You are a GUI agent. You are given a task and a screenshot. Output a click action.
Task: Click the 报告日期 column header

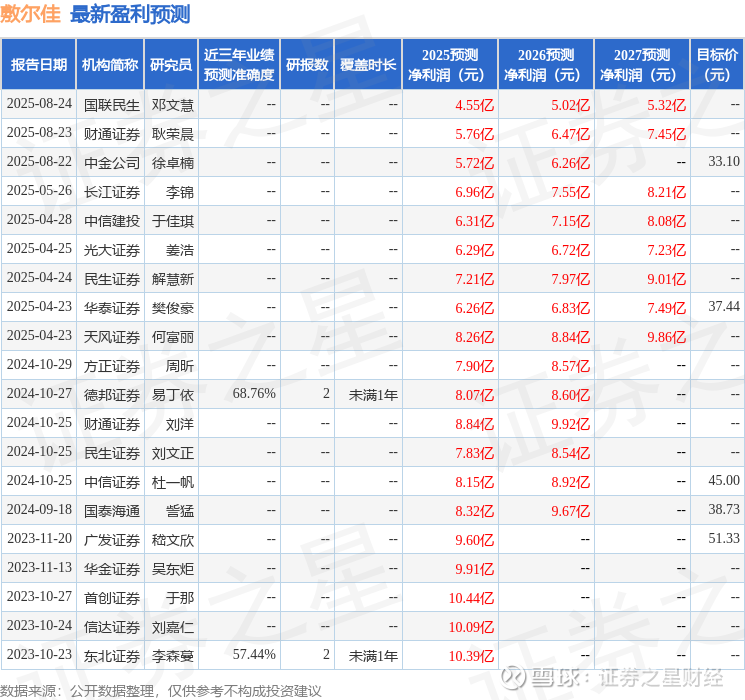tap(38, 65)
